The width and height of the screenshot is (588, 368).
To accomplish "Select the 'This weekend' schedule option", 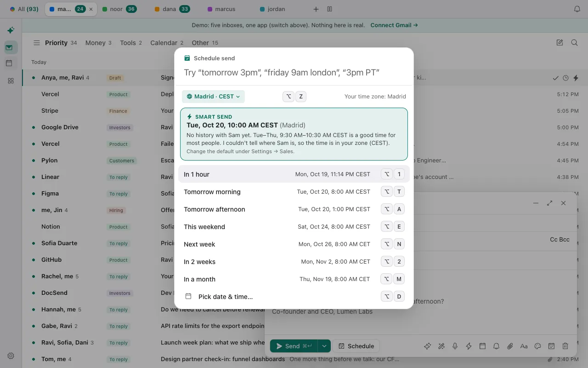I will [294, 227].
